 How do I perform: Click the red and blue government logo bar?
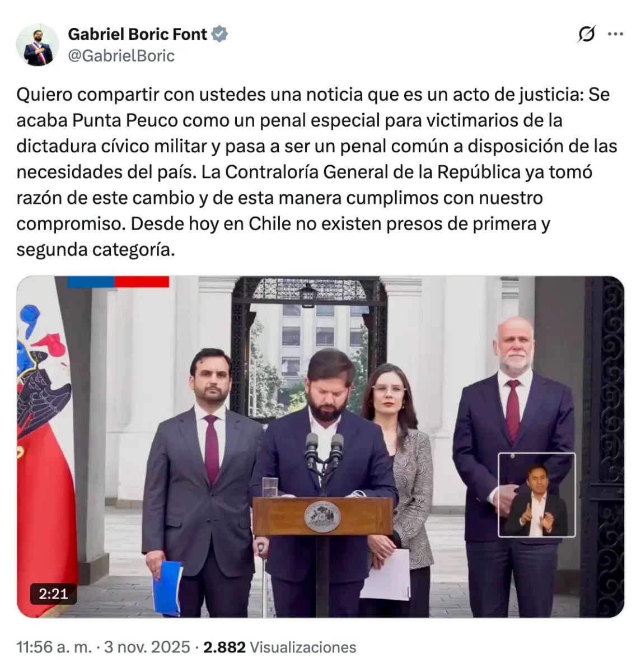[x=118, y=282]
